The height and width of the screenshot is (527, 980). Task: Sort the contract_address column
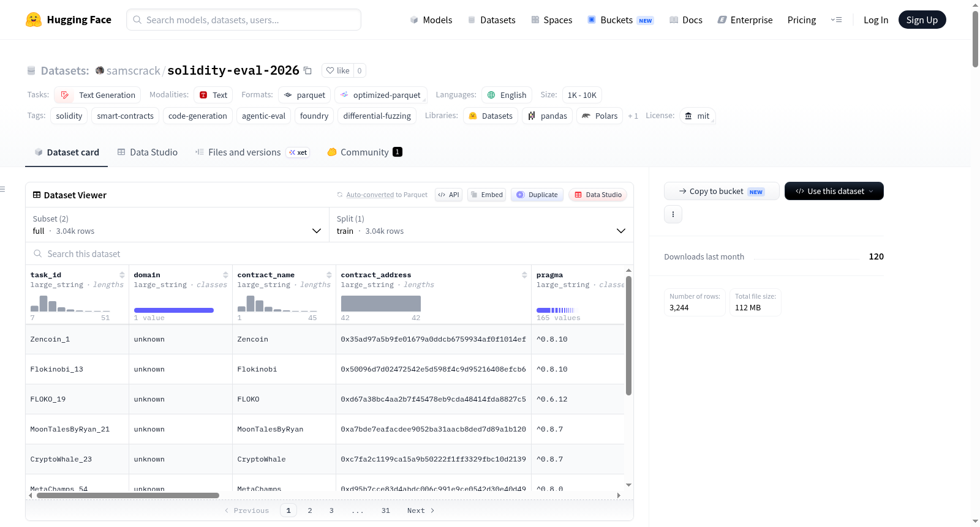[x=525, y=275]
